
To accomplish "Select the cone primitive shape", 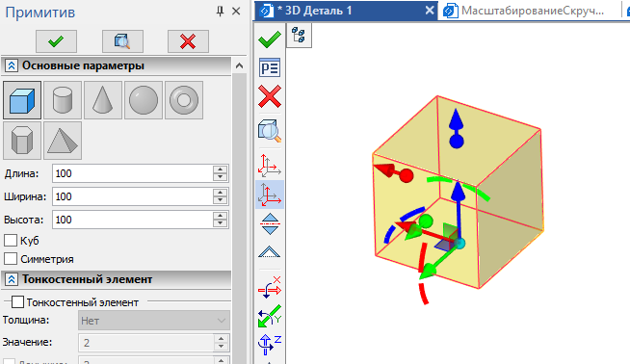I will pos(103,100).
